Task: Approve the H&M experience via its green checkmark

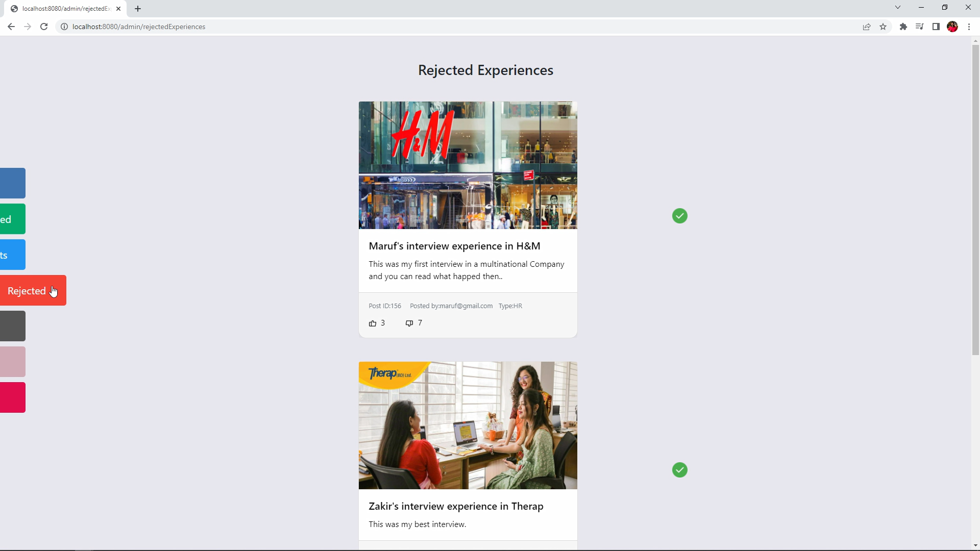Action: (x=679, y=216)
